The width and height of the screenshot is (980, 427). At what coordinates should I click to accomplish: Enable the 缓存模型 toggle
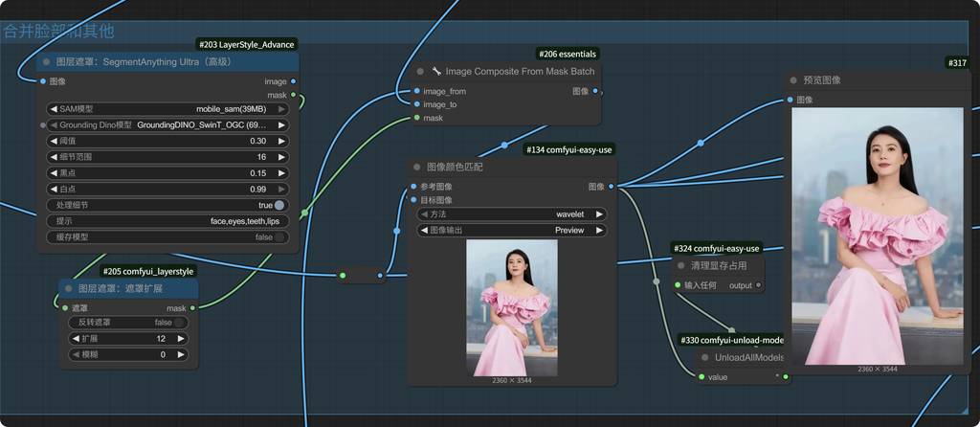[278, 237]
